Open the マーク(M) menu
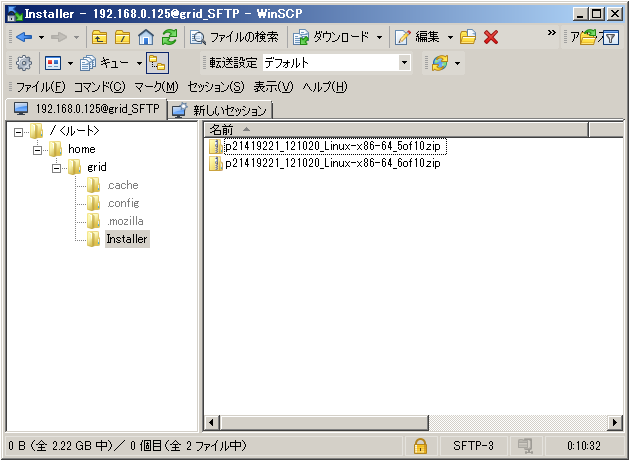Screen dimensions: 630x461 (156, 87)
